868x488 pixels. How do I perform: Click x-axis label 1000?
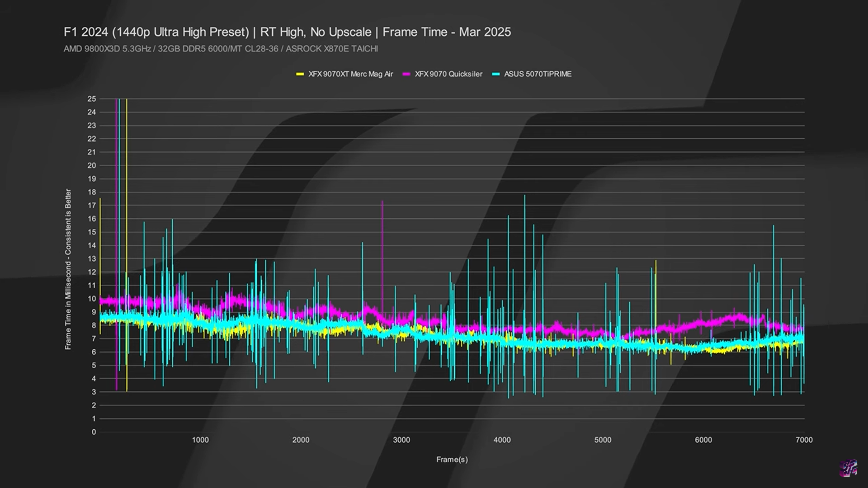click(x=200, y=440)
